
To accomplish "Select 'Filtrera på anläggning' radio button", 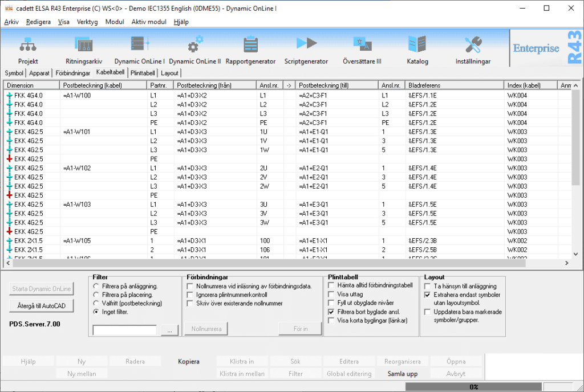I will [96, 286].
